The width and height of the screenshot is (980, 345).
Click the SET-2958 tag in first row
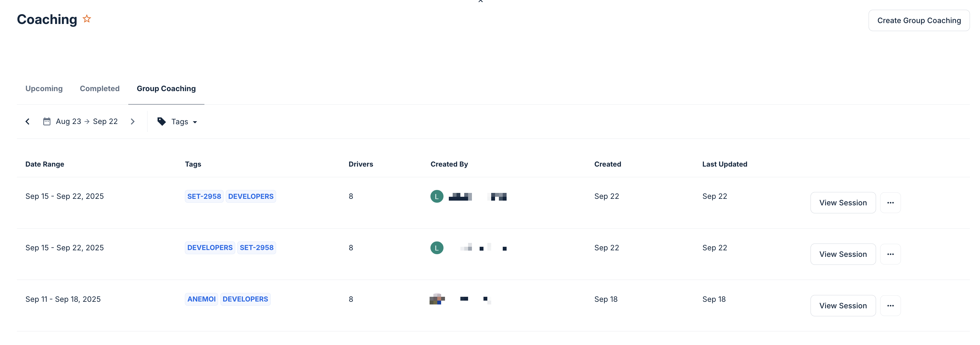(204, 196)
